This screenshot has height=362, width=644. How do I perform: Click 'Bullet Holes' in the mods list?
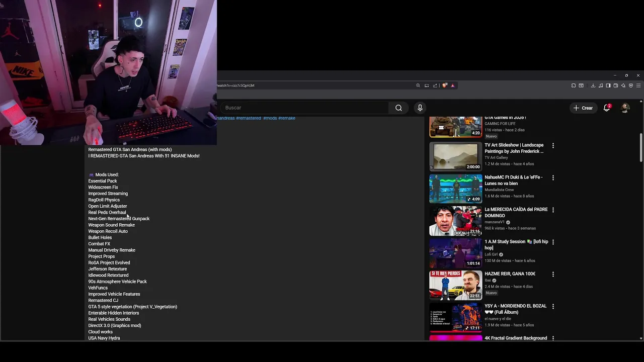pyautogui.click(x=100, y=237)
